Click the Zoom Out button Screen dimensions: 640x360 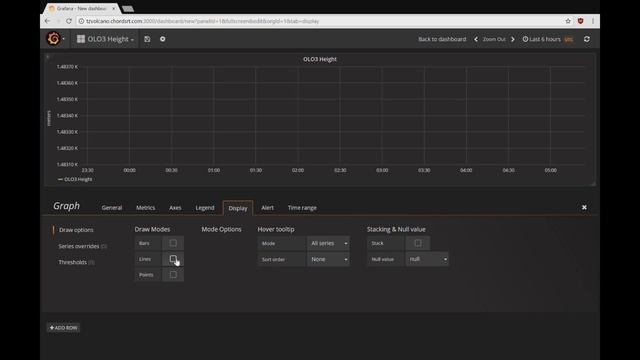[494, 39]
